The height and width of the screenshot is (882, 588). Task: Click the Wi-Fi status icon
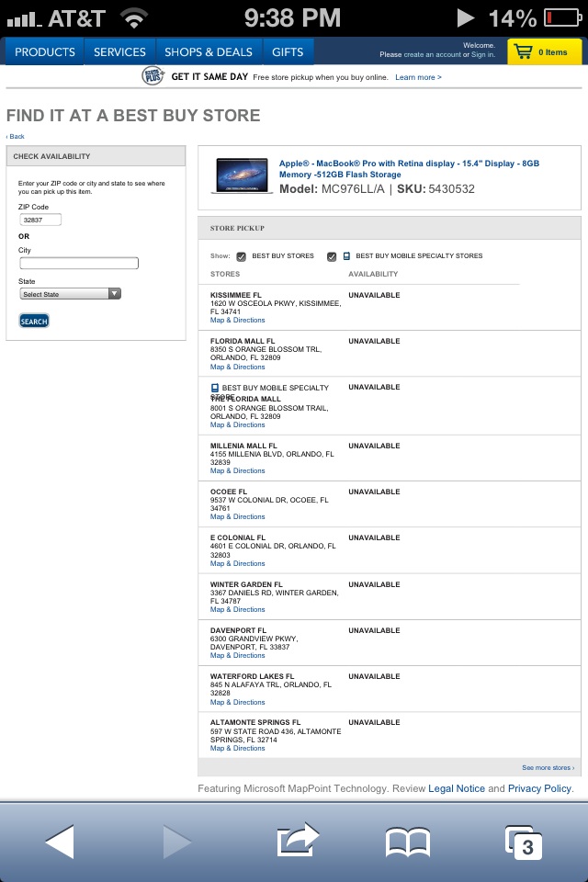[x=134, y=19]
